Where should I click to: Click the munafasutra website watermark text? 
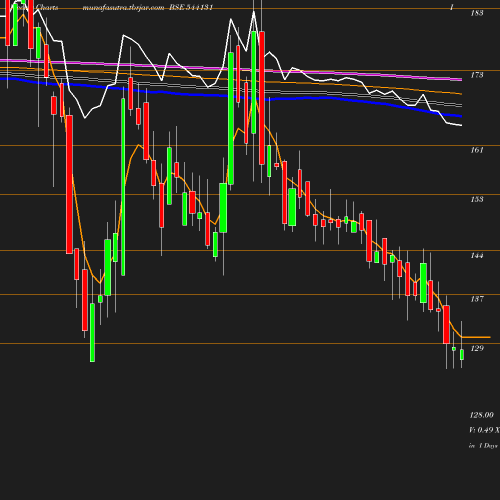(123, 7)
